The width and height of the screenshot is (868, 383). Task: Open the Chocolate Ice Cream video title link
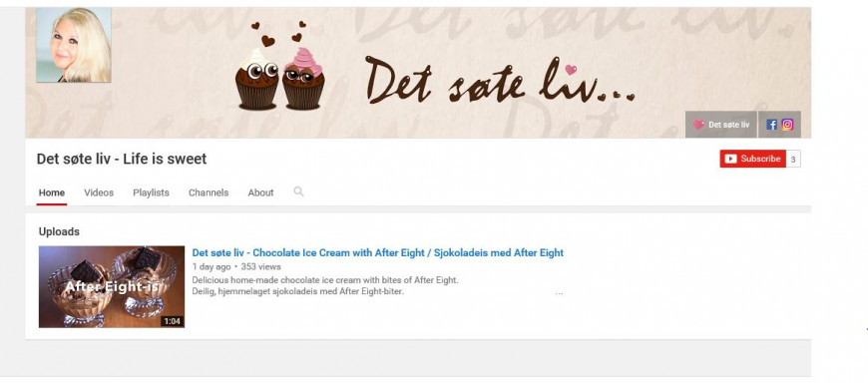click(377, 253)
